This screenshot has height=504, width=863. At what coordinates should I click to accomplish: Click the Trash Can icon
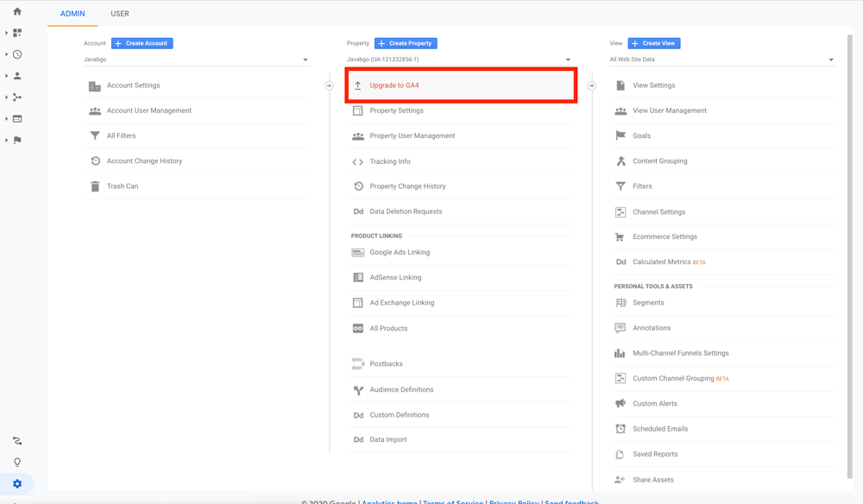(95, 186)
